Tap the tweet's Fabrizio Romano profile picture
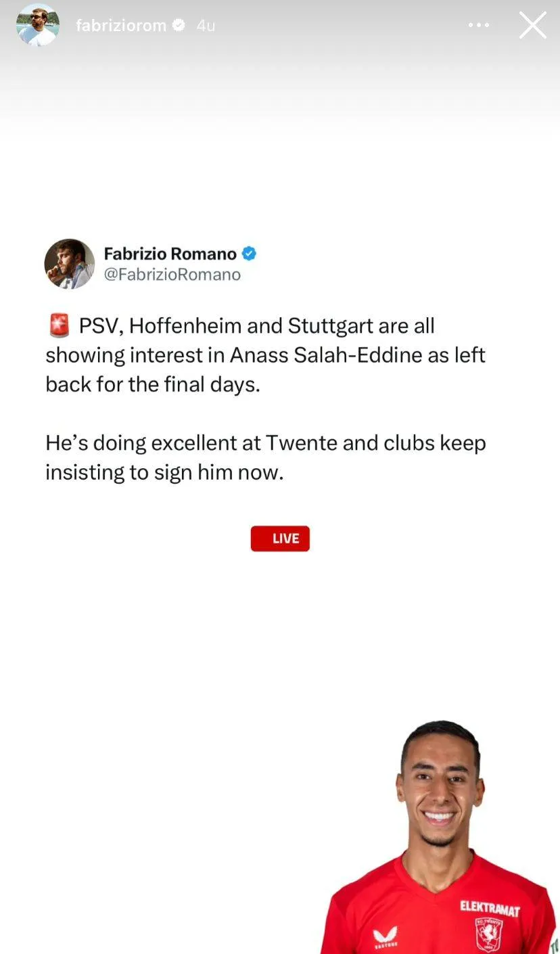560x954 pixels. pos(70,263)
